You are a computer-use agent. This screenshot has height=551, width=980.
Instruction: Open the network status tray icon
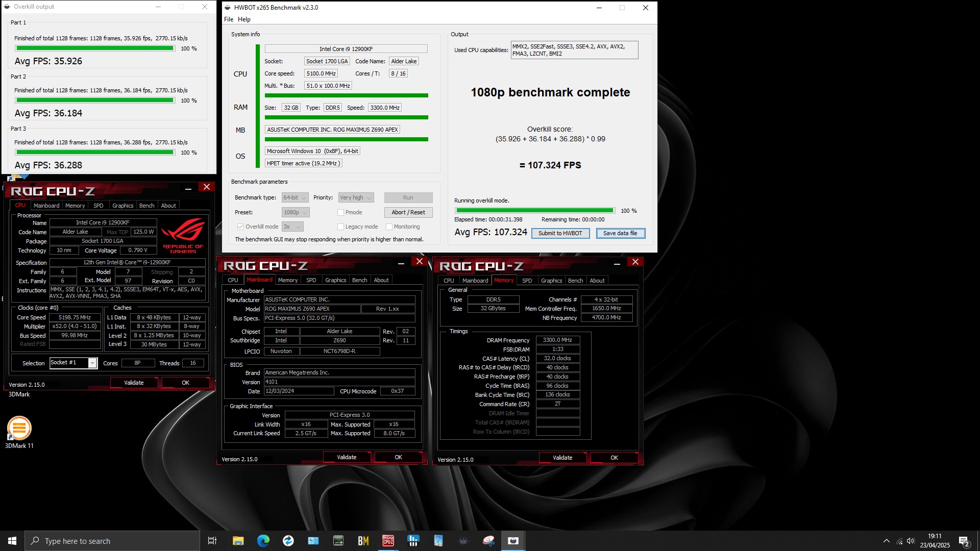pos(899,541)
